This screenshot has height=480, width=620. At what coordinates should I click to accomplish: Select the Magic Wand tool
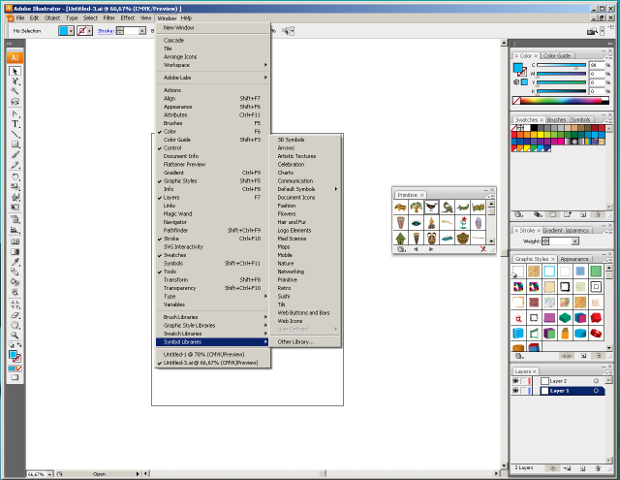pyautogui.click(x=15, y=91)
